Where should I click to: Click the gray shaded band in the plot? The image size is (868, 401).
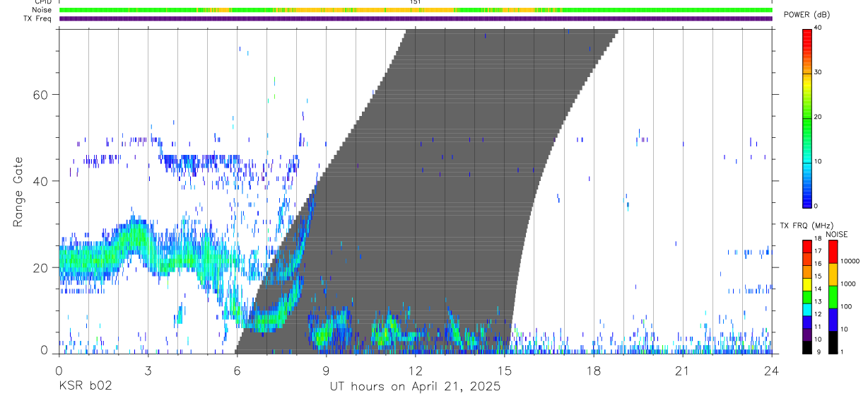tap(427, 191)
